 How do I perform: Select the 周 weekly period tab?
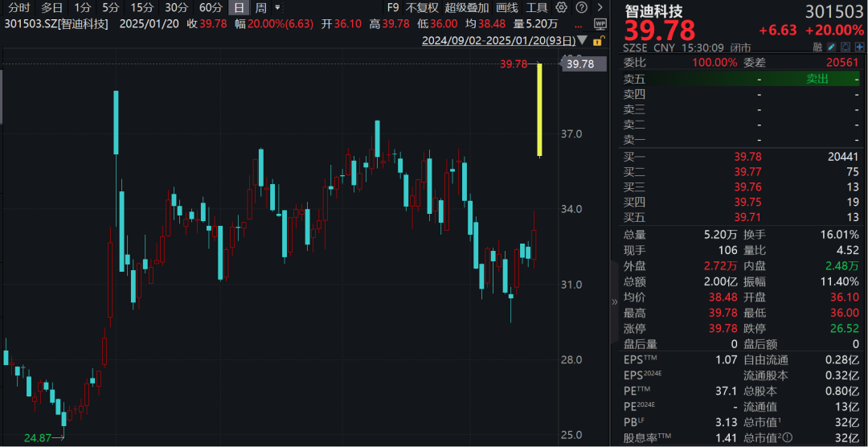pos(261,8)
